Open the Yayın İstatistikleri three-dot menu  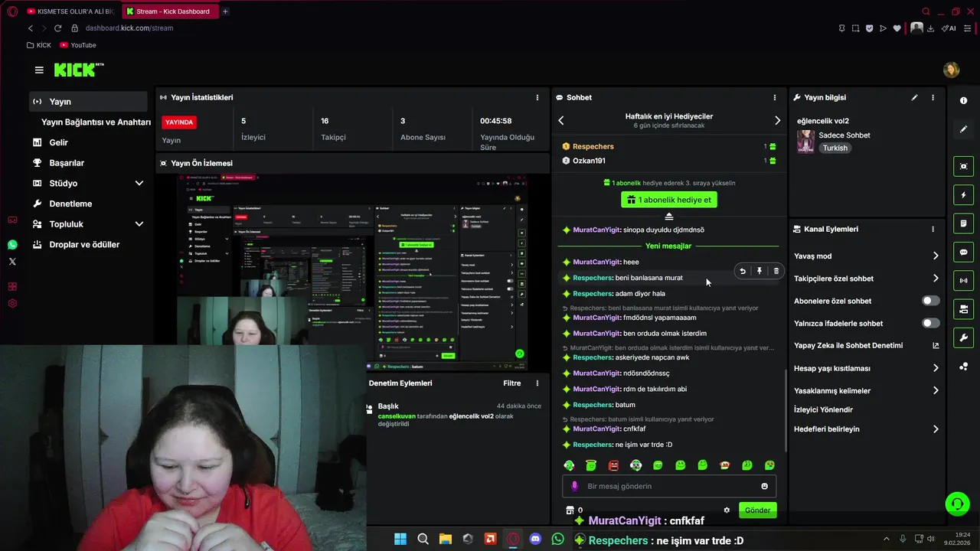tap(537, 98)
